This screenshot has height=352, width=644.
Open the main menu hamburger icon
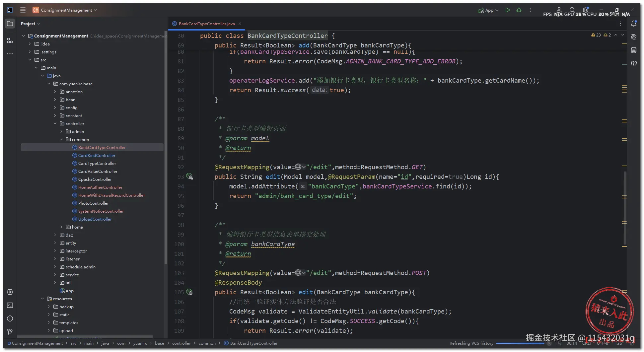pos(23,10)
